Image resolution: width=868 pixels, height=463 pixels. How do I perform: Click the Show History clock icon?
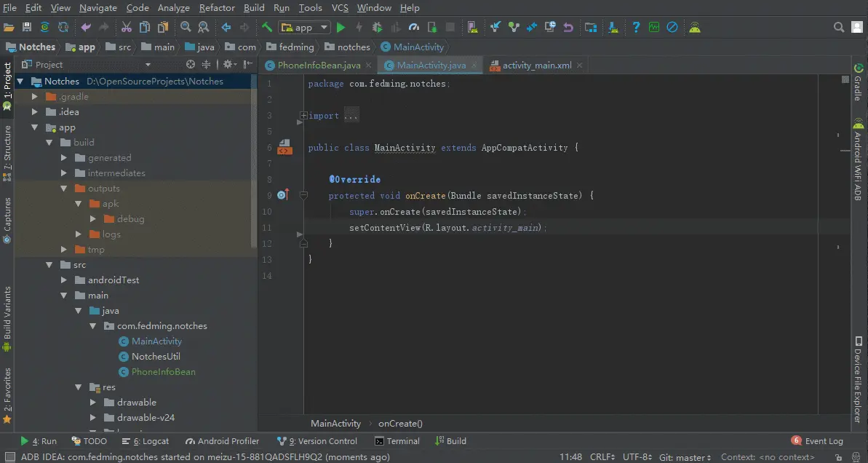550,27
